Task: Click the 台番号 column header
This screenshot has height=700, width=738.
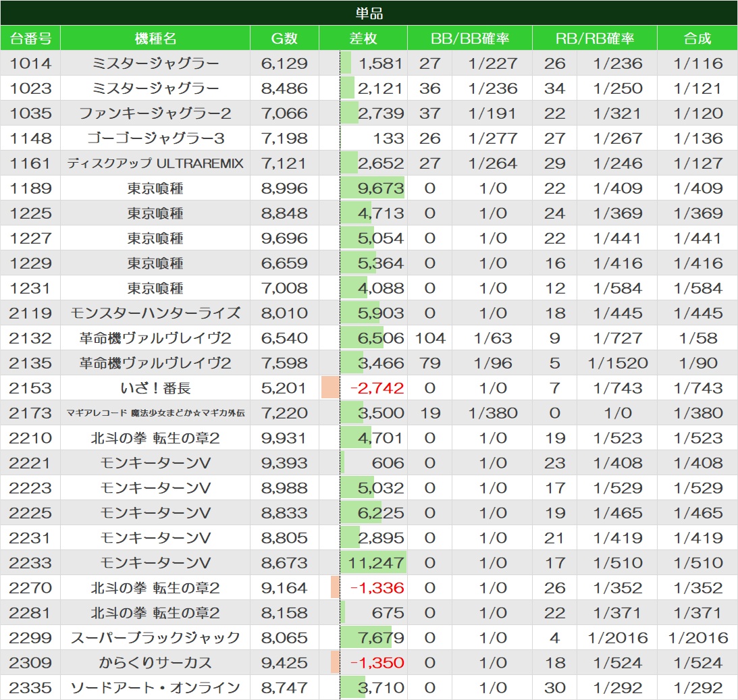Action: (x=30, y=38)
